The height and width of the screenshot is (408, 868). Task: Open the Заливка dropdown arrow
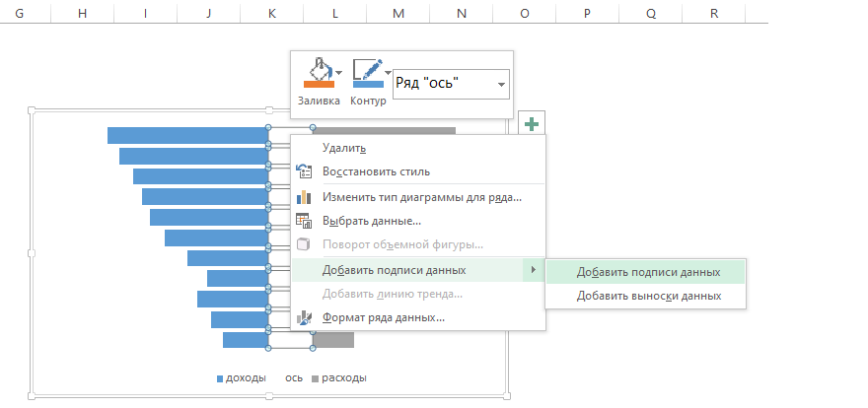(339, 72)
